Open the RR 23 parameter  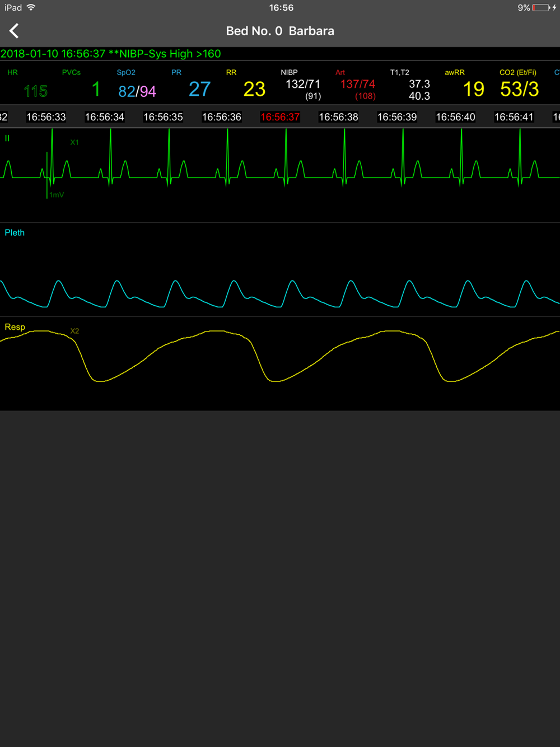coord(254,89)
